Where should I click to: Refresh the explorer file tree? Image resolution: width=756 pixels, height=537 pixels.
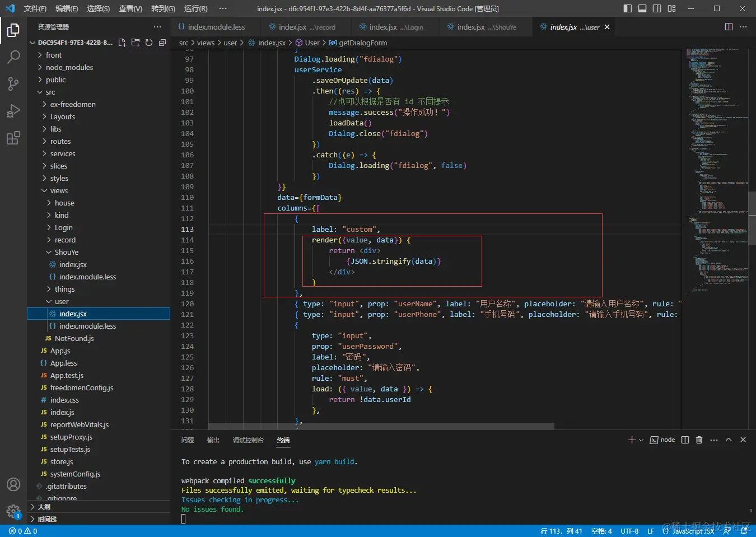point(149,43)
